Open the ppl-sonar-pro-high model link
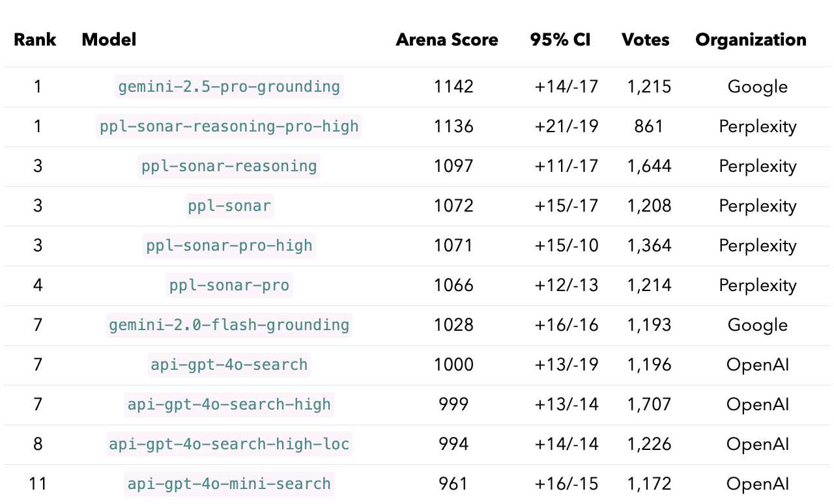Image resolution: width=834 pixels, height=504 pixels. tap(229, 245)
